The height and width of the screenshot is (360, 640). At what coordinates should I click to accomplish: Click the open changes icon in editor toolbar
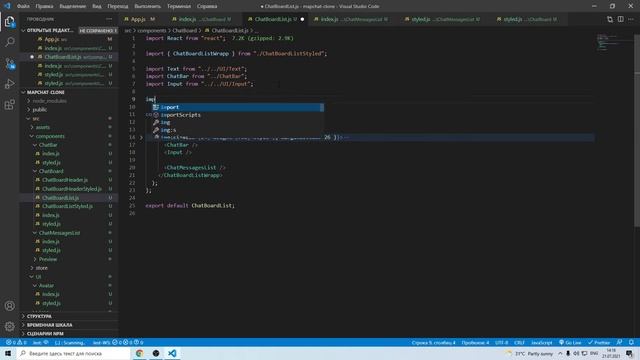click(x=610, y=19)
